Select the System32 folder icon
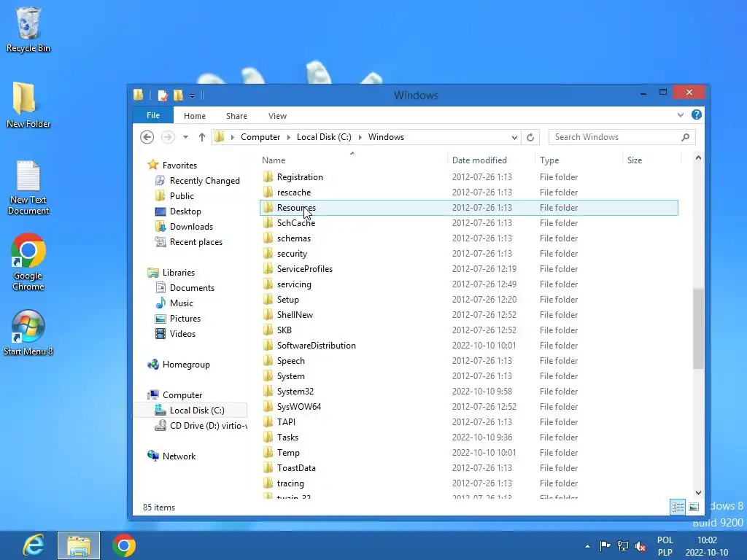 [268, 392]
